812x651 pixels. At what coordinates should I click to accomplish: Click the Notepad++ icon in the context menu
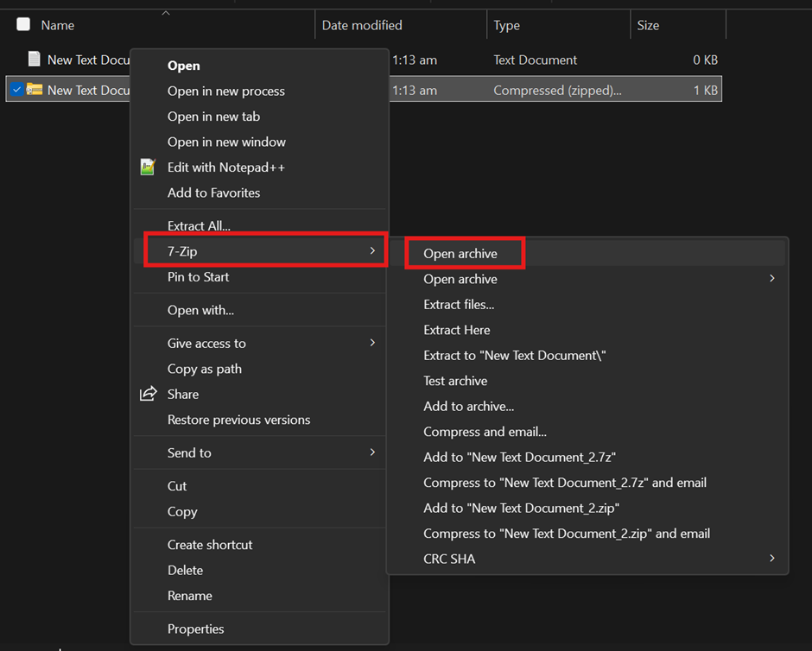(x=148, y=167)
